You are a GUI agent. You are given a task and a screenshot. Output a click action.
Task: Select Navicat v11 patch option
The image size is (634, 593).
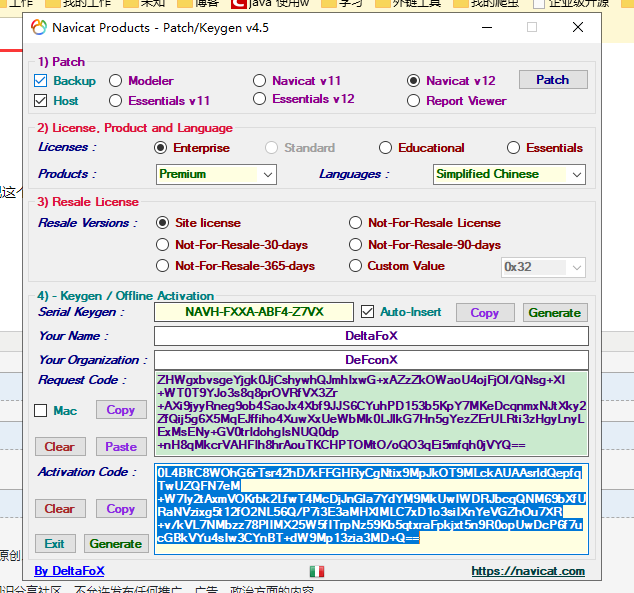[259, 80]
